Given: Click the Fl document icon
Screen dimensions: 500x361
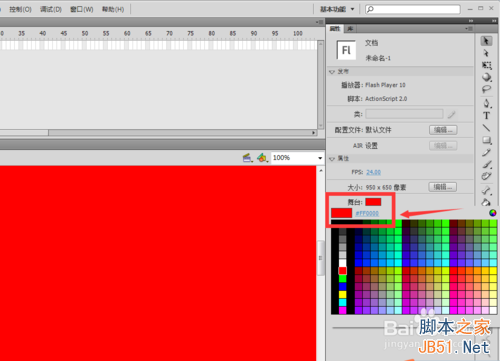Looking at the screenshot, I should [346, 50].
